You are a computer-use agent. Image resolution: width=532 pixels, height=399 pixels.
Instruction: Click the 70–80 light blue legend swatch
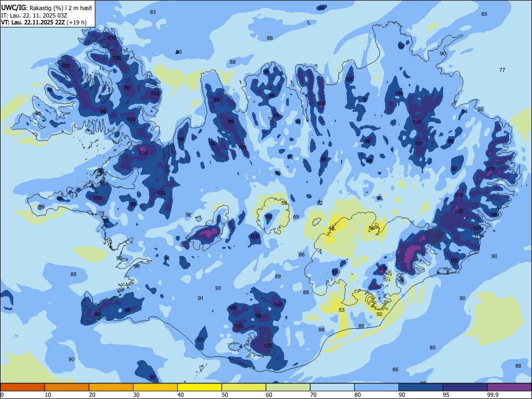click(332, 387)
